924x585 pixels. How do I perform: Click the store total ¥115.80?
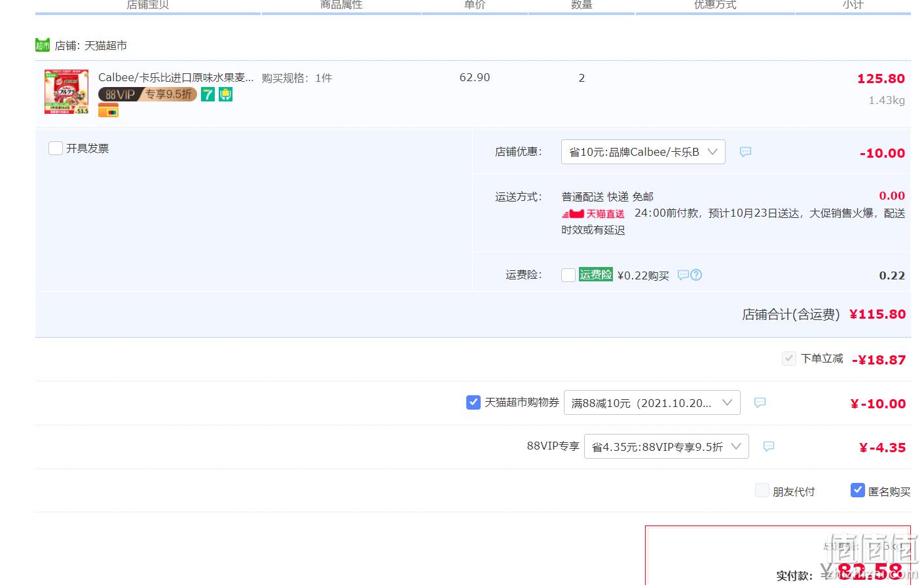[878, 314]
